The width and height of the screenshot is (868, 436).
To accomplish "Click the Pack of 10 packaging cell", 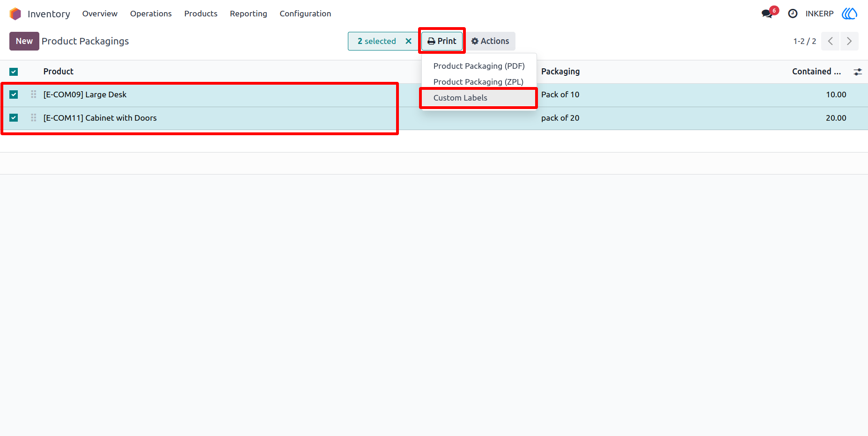I will 560,94.
